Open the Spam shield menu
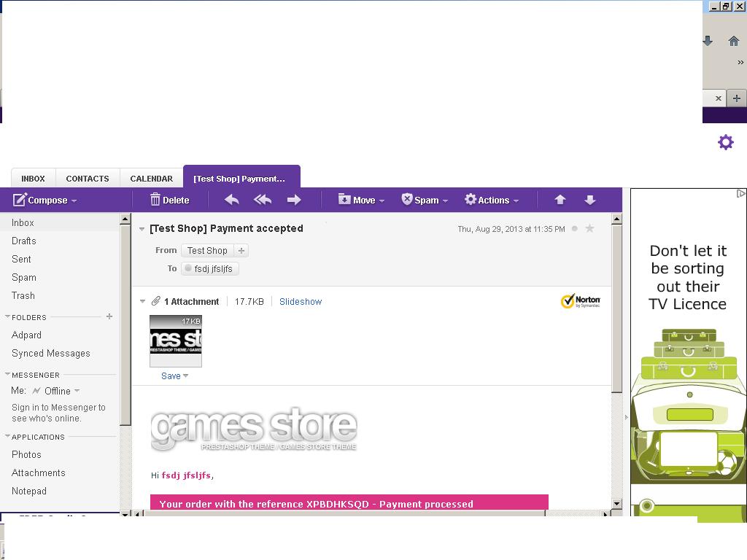Image resolution: width=747 pixels, height=560 pixels. [x=425, y=200]
